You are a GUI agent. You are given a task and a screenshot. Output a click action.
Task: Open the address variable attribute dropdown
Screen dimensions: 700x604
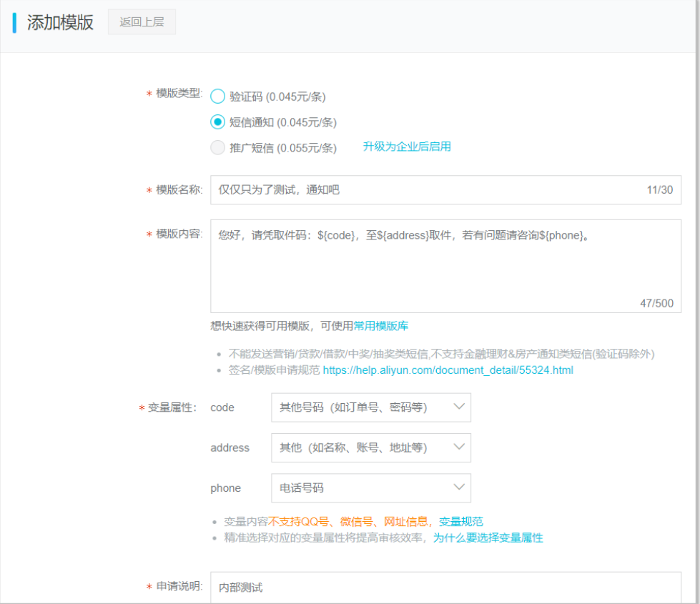(x=370, y=447)
